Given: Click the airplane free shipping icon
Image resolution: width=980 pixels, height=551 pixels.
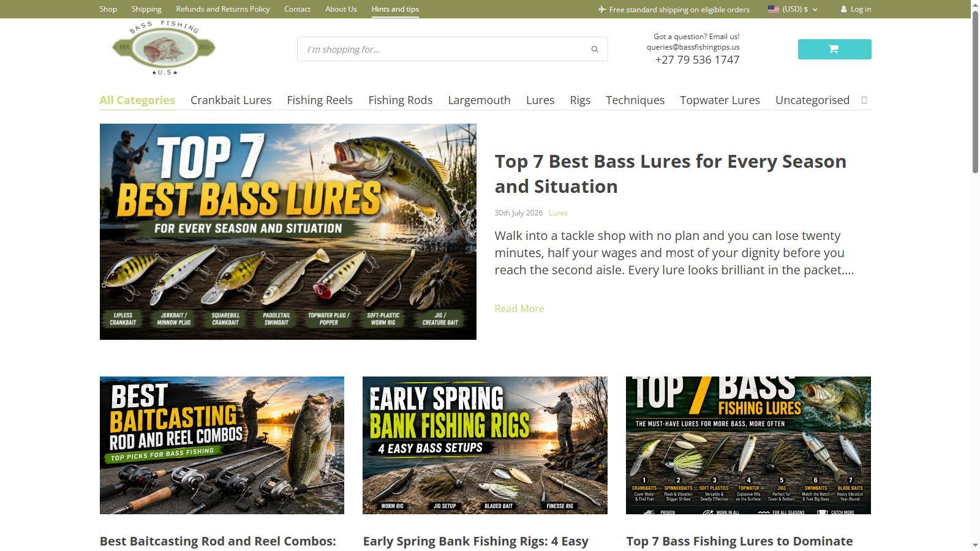Looking at the screenshot, I should 602,9.
